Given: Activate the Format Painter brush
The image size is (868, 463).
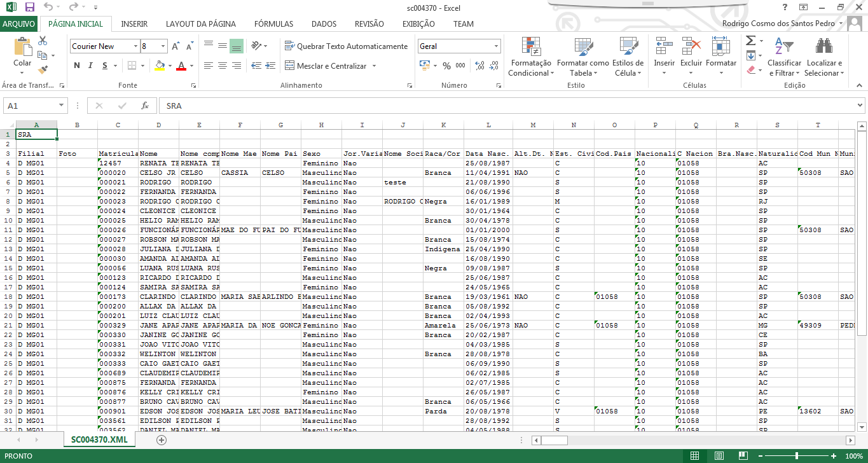Looking at the screenshot, I should point(43,69).
